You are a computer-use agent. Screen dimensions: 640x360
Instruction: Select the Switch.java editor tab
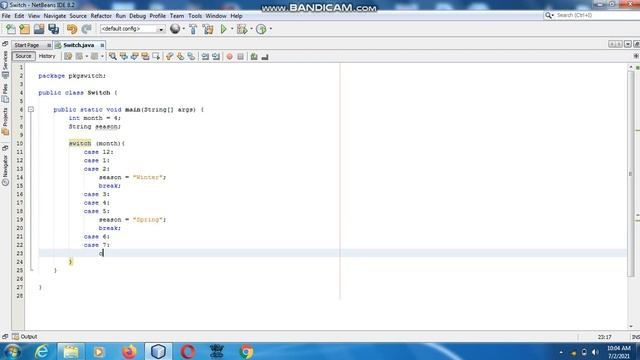79,45
